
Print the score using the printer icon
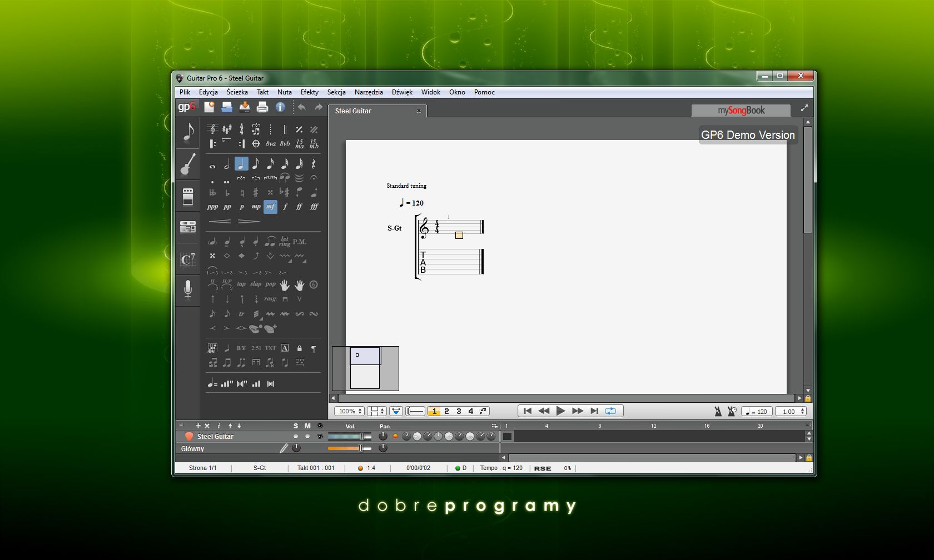click(x=262, y=107)
